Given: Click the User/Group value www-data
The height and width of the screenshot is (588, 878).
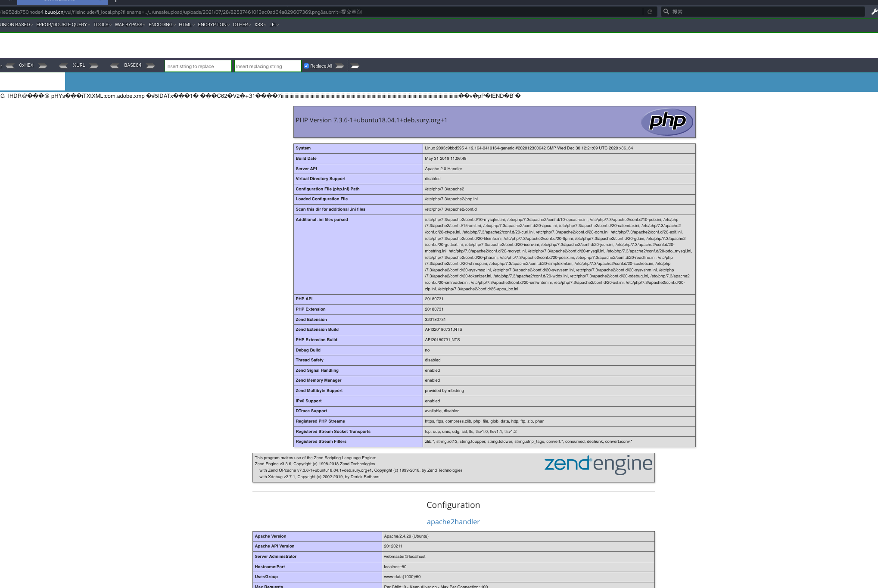Looking at the screenshot, I should coord(402,577).
